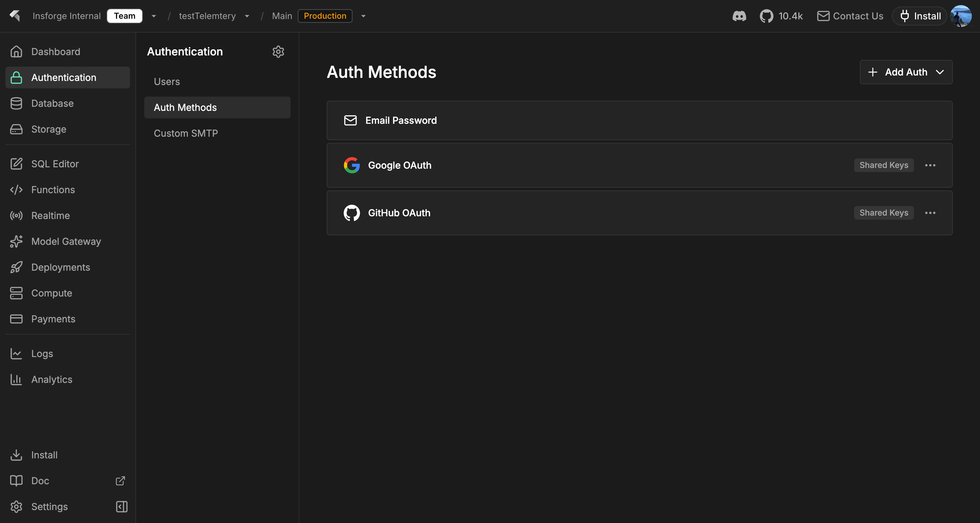Select Authentication in the sidebar
This screenshot has height=523, width=980.
click(x=68, y=78)
